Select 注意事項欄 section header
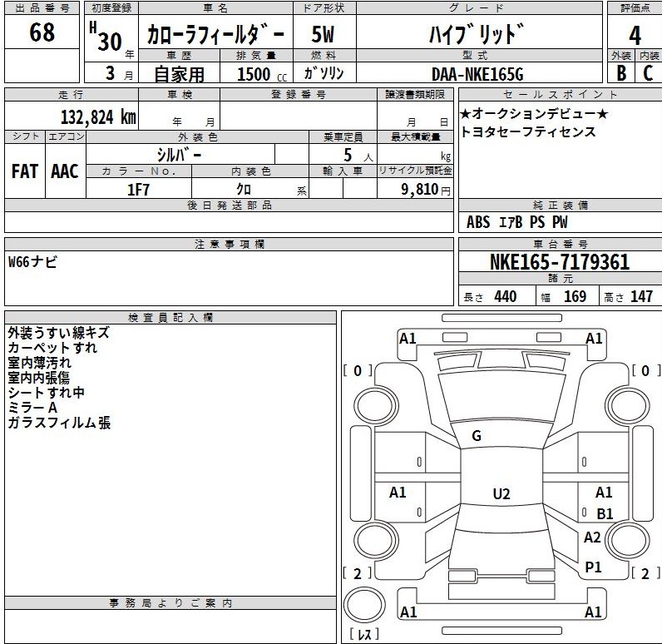This screenshot has height=644, width=662. pos(230,244)
